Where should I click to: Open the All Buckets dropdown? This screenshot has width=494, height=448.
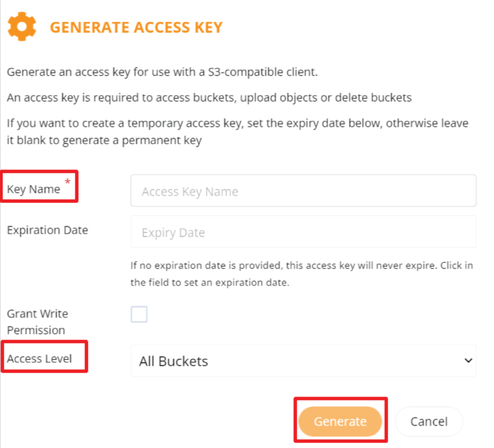304,360
